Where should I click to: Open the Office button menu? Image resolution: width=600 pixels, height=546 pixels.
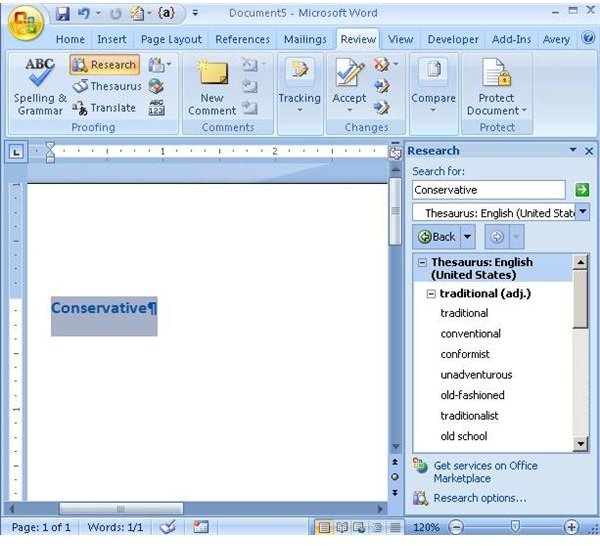tap(25, 22)
